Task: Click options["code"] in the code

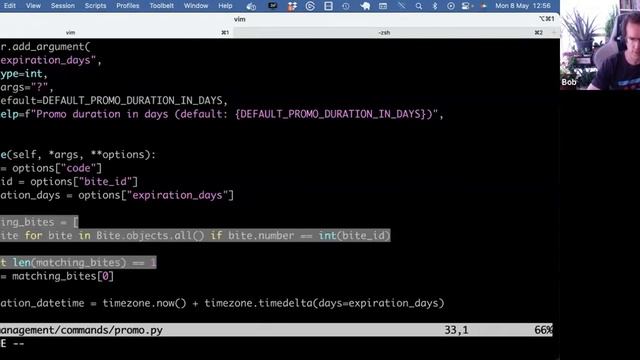Action: [x=57, y=168]
